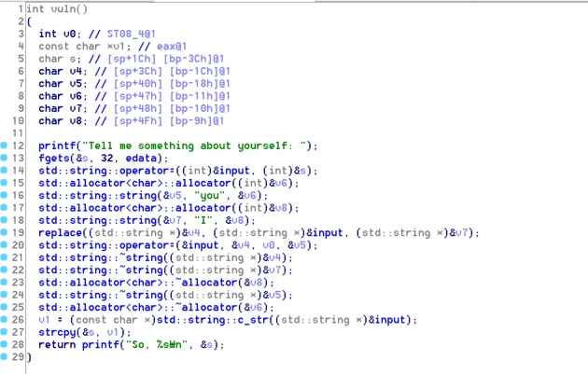
Task: Select the "you" string literal
Action: 210,195
